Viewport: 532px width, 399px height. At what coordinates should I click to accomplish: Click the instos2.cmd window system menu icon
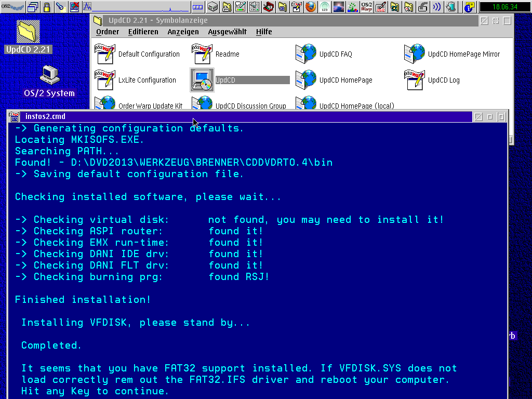tap(14, 117)
